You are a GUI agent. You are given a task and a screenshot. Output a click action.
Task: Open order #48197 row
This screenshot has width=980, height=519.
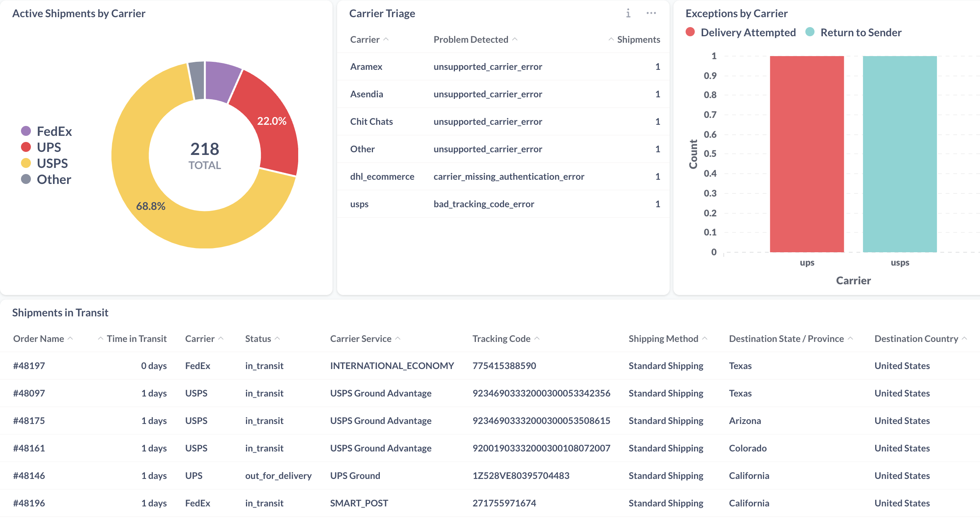pyautogui.click(x=29, y=366)
